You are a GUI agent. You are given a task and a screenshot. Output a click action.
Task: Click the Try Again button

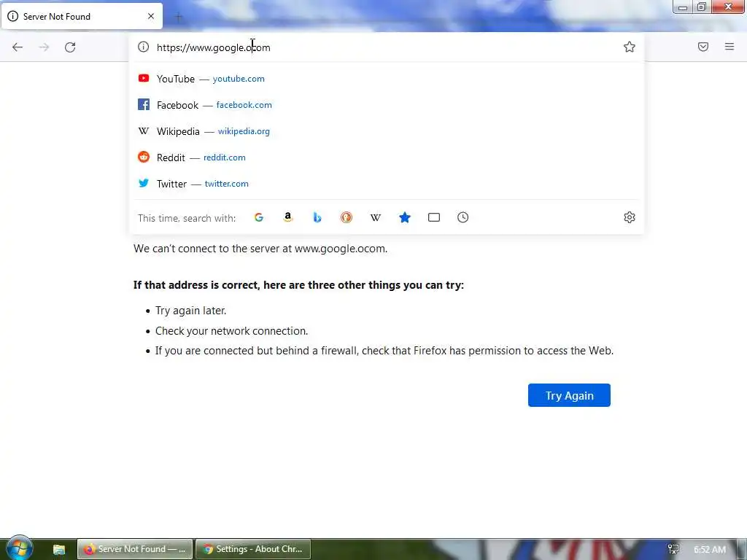pyautogui.click(x=569, y=395)
